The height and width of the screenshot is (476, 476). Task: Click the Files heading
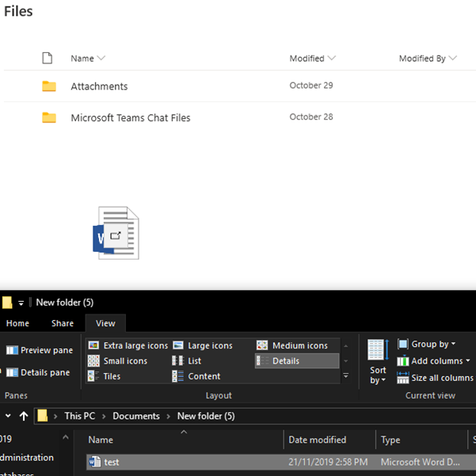point(18,11)
